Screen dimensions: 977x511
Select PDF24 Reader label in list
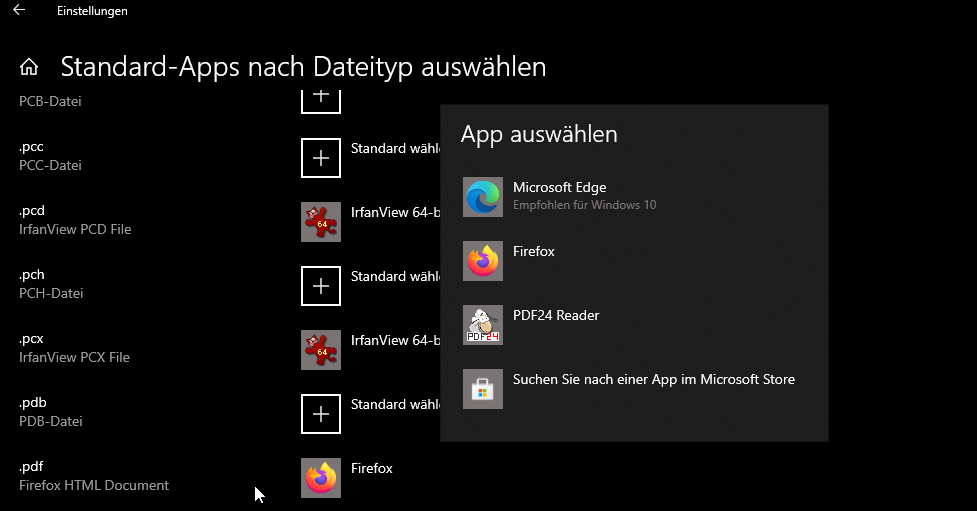(x=556, y=315)
